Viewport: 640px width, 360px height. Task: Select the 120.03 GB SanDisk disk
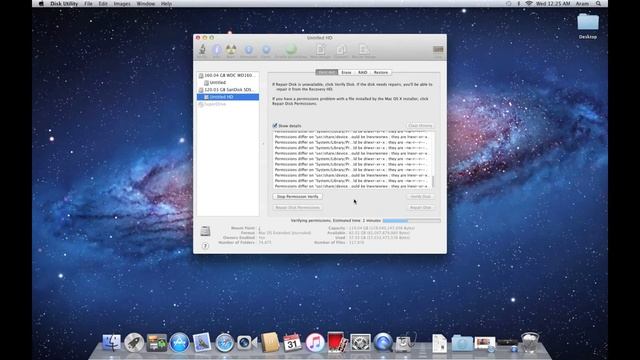pyautogui.click(x=228, y=90)
